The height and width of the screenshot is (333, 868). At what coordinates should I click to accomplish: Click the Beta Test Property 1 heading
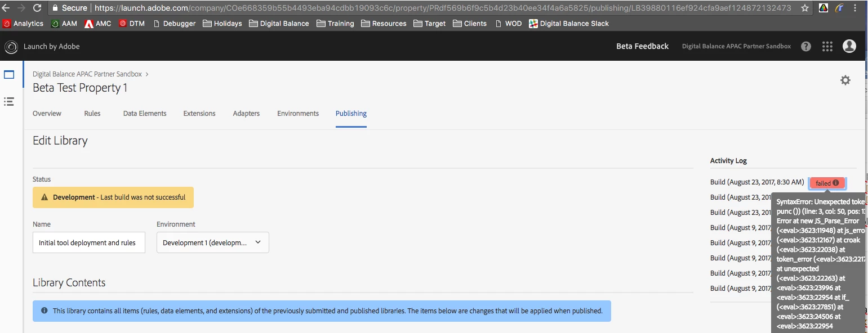coord(80,88)
